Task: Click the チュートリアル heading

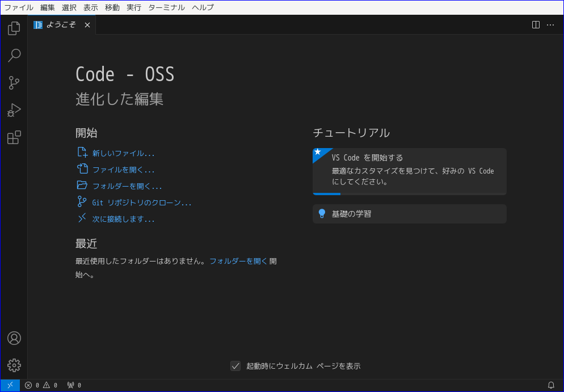Action: 351,133
